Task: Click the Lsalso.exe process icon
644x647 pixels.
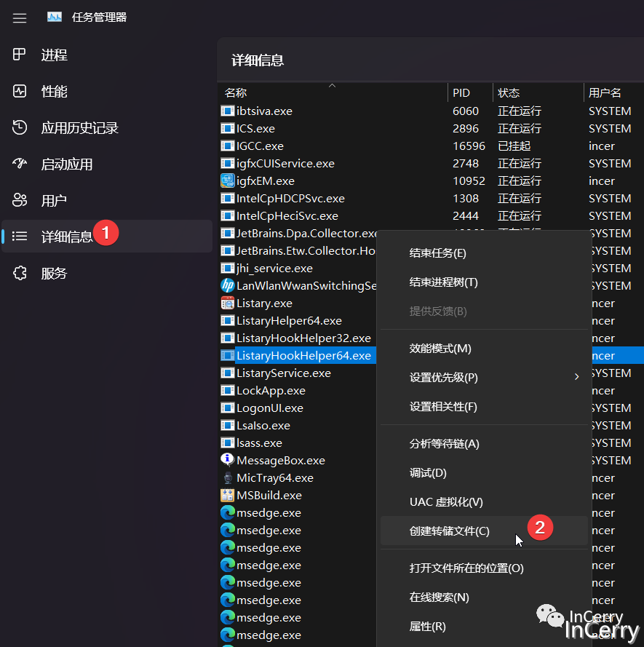Action: coord(227,425)
